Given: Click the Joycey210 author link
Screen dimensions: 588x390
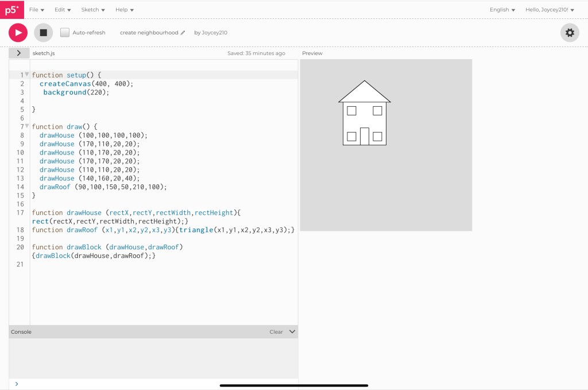Looking at the screenshot, I should (214, 33).
